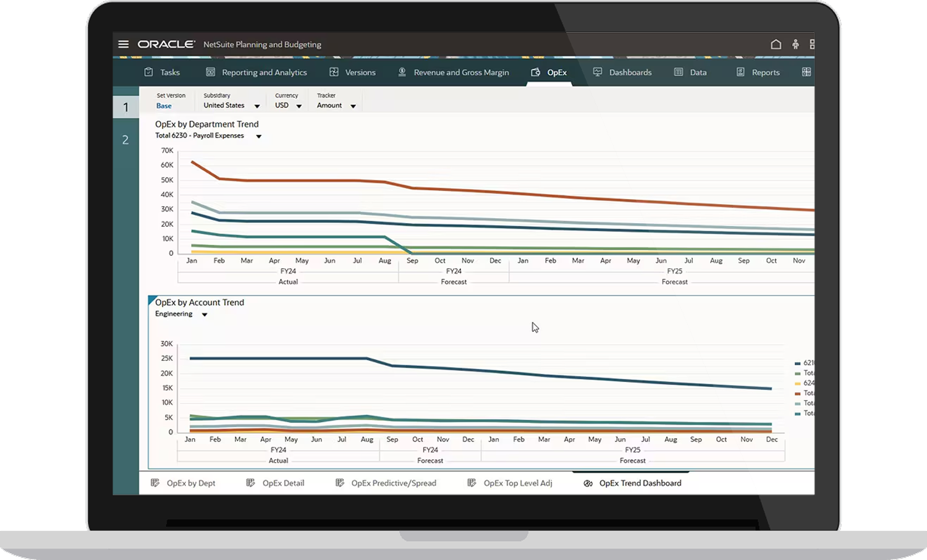Screen dimensions: 927x560
Task: Switch to Reporting and Analytics tab
Action: (x=264, y=72)
